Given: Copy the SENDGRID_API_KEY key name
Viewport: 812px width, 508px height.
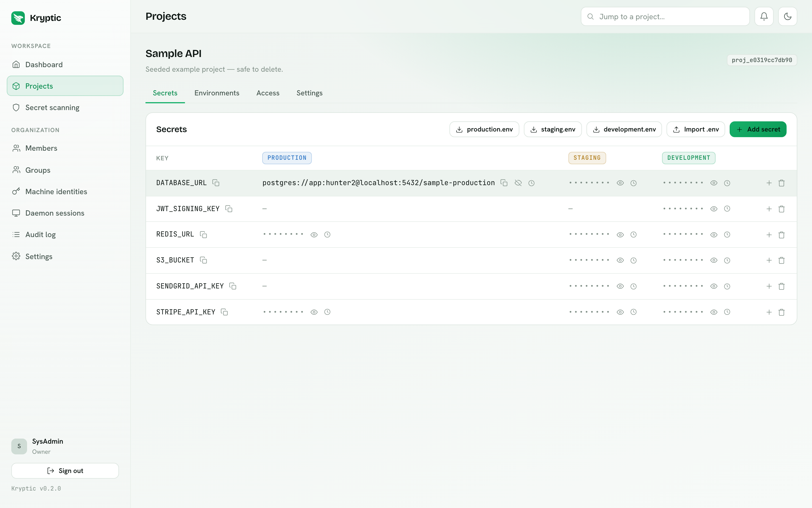Looking at the screenshot, I should tap(233, 286).
